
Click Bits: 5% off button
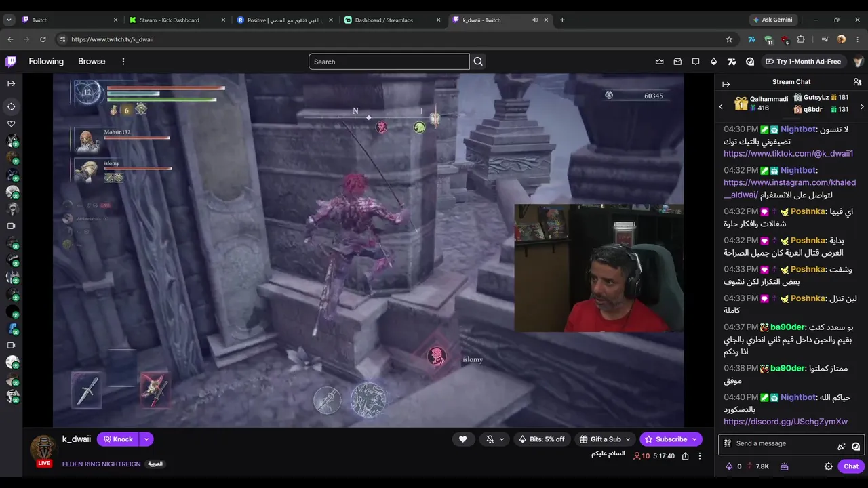click(x=541, y=439)
